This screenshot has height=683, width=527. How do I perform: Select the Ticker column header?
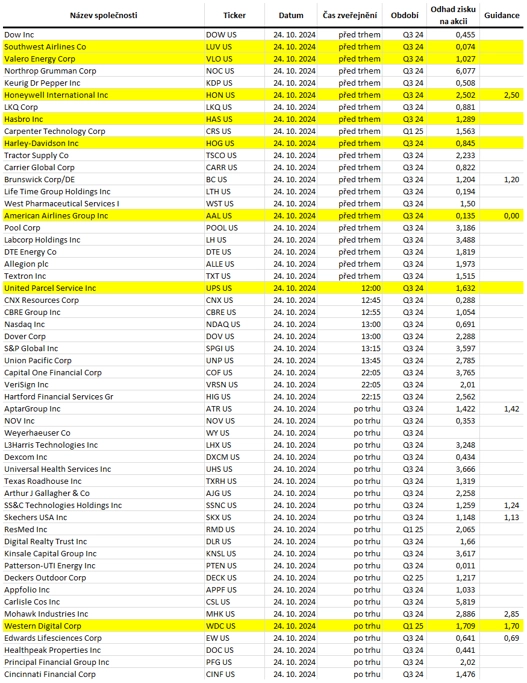(234, 16)
